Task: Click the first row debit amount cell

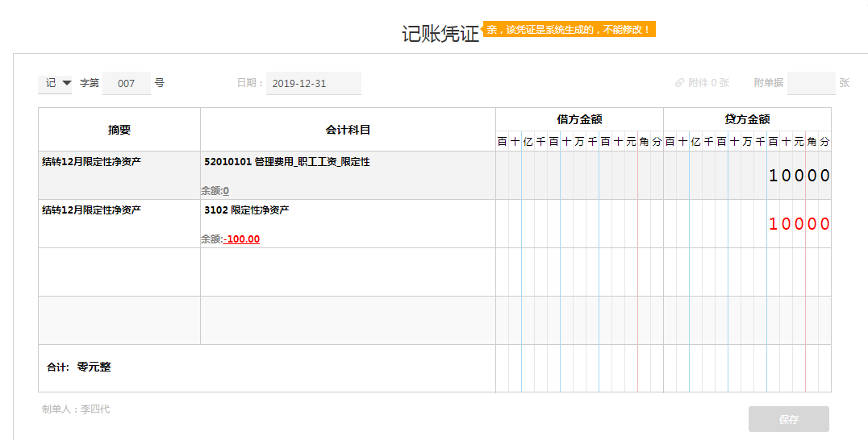Action: [x=579, y=175]
